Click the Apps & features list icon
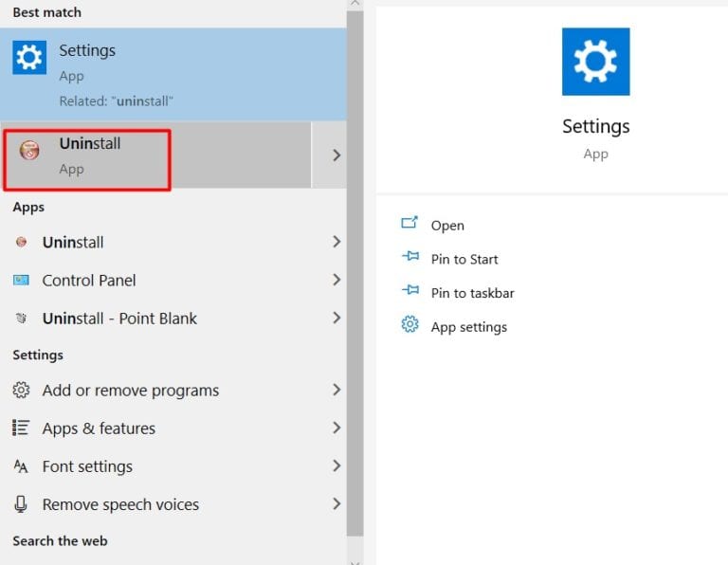The width and height of the screenshot is (728, 565). click(x=21, y=428)
